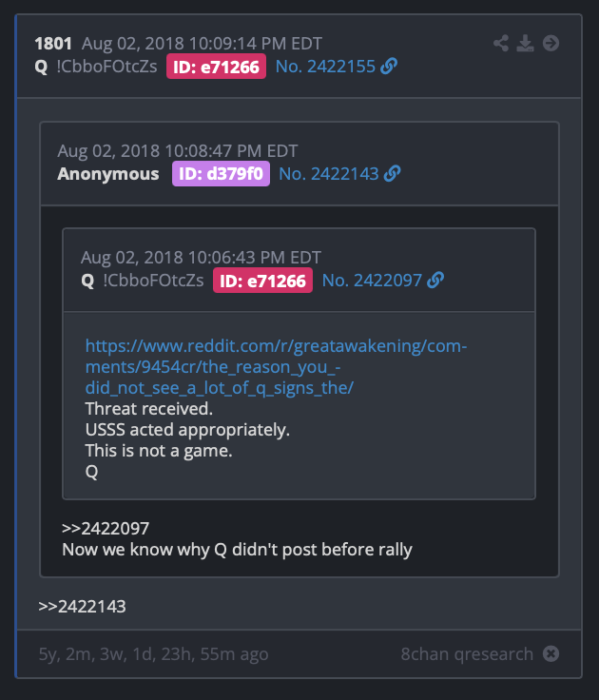The width and height of the screenshot is (599, 700).
Task: Open post 1801 with the arrow circle icon
Action: 551,44
